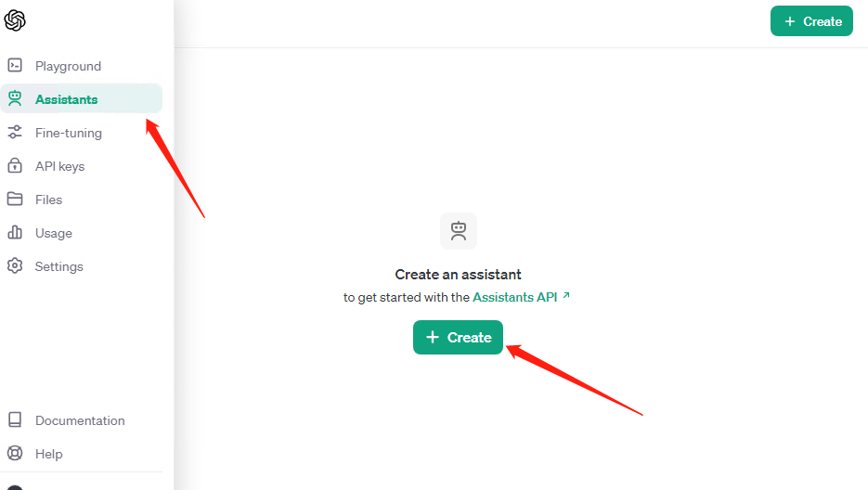The image size is (868, 490).
Task: Open the API keys menu label
Action: 59,166
